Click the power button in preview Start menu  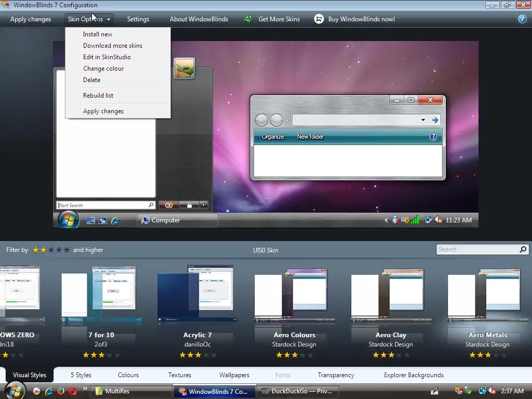pos(169,205)
